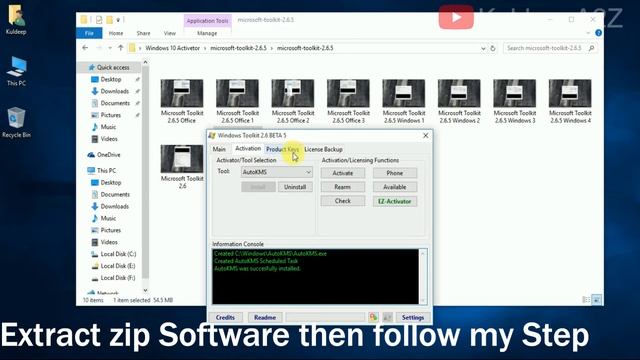Screen dimensions: 640x360
Task: Expand the address bar history dropdown
Action: 483,48
